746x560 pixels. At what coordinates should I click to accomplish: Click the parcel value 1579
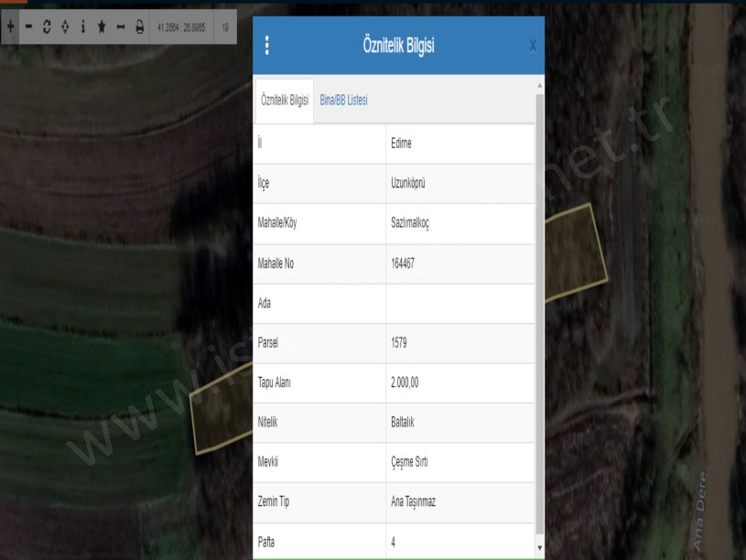(398, 344)
